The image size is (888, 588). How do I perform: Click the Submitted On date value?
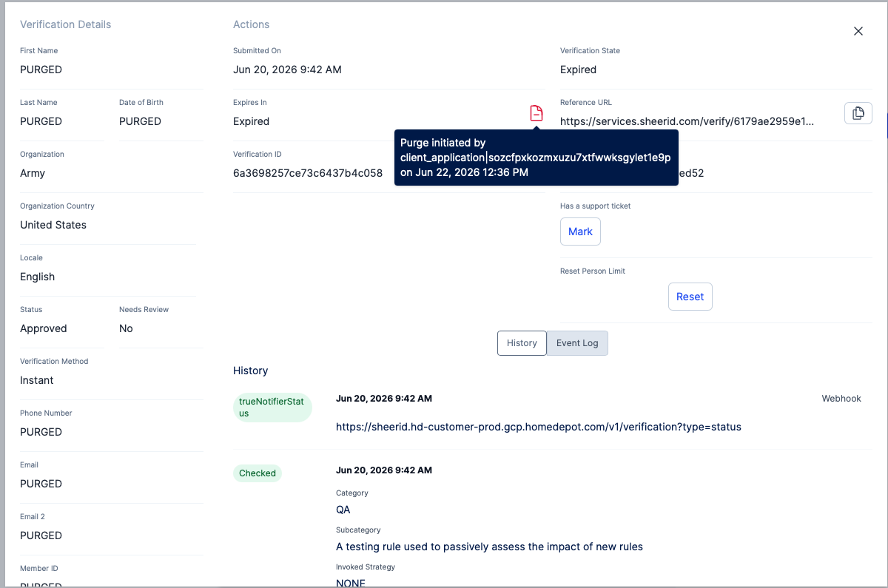287,70
